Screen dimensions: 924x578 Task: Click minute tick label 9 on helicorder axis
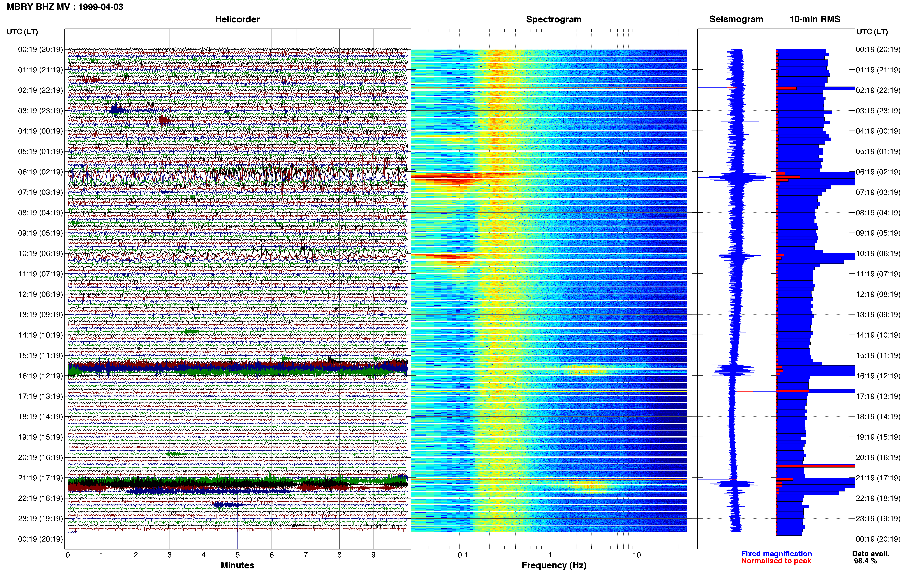(x=374, y=555)
